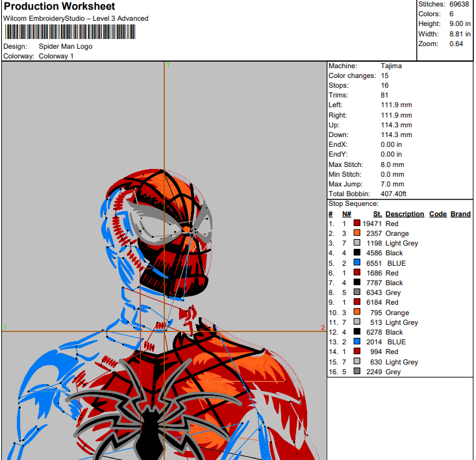The height and width of the screenshot is (460, 476).
Task: Click the height value '9.00 in'
Action: (x=460, y=23)
